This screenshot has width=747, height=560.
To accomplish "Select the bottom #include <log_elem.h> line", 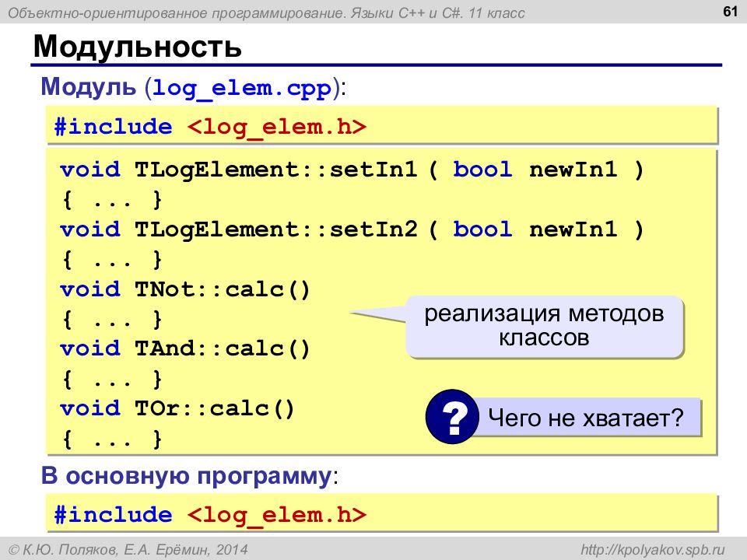I will pos(210,515).
